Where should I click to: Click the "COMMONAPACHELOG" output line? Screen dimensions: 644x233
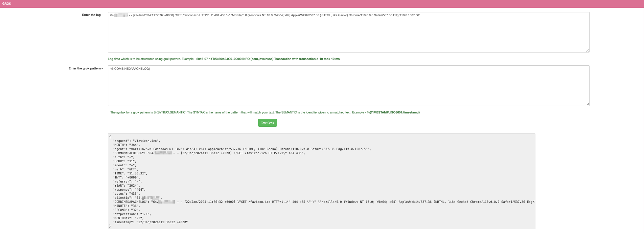click(209, 153)
